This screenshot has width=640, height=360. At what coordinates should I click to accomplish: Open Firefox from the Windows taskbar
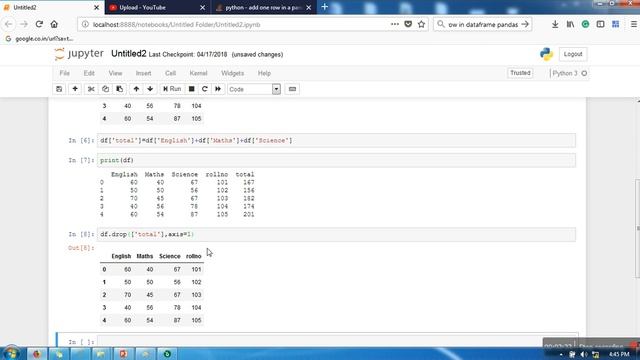click(37, 353)
